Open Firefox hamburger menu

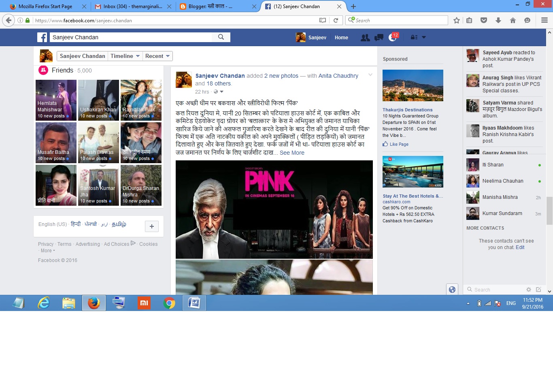[x=544, y=20]
